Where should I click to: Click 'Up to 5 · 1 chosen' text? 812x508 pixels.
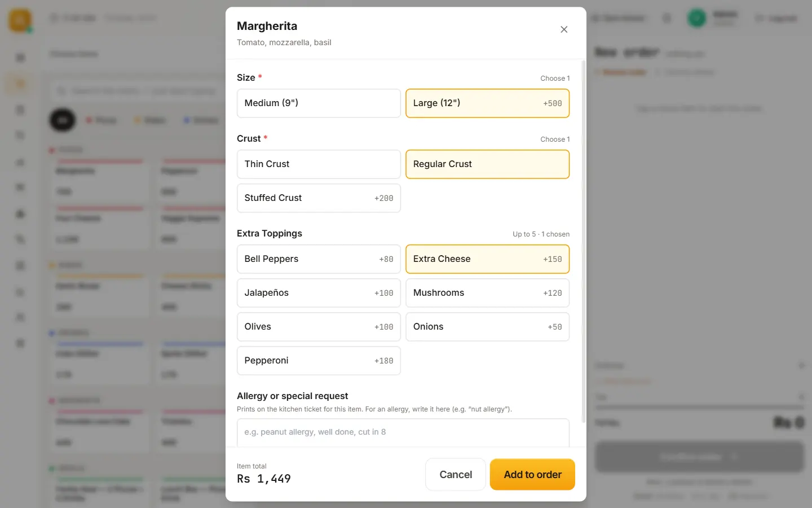(x=541, y=234)
